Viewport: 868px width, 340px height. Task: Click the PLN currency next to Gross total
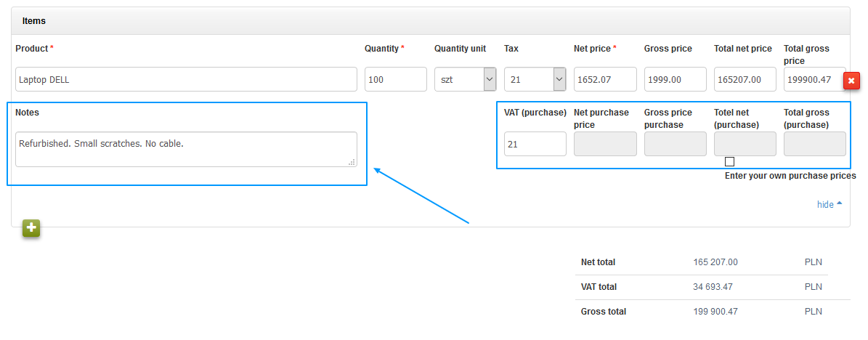(814, 312)
